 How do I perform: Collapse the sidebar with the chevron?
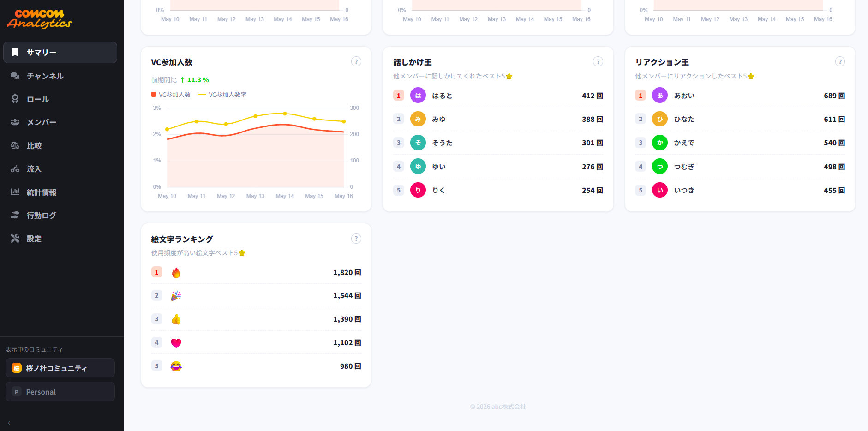coord(9,423)
